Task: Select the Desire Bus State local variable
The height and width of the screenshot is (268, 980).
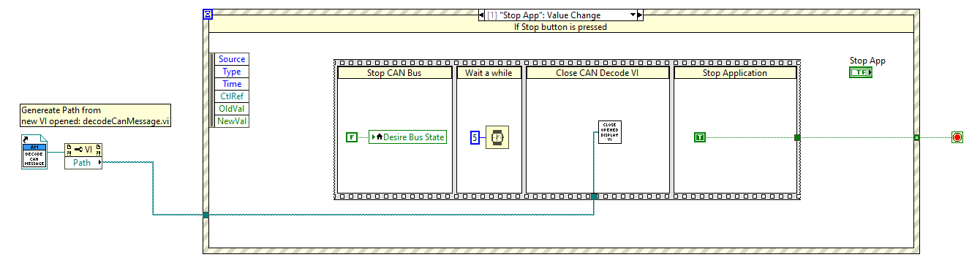Action: click(x=407, y=137)
